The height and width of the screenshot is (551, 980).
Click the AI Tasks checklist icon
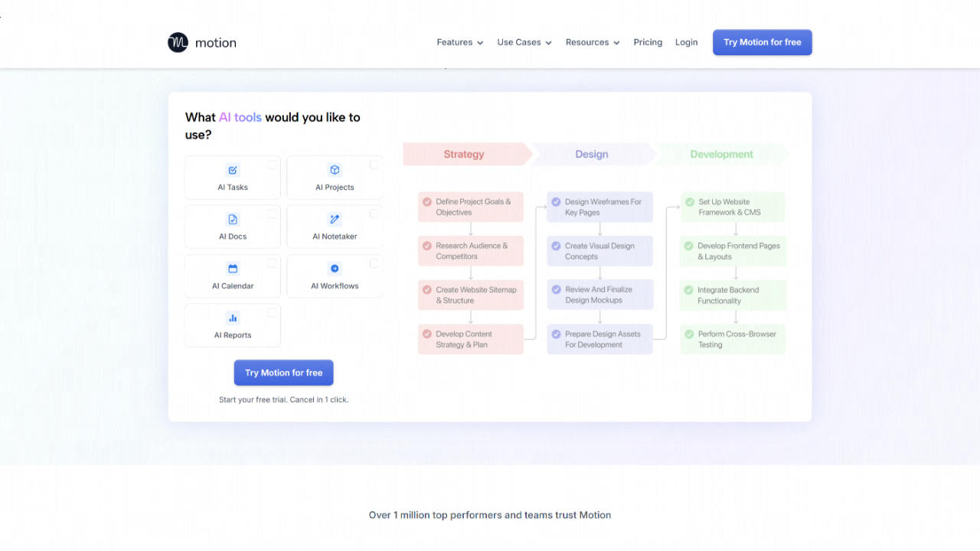tap(233, 170)
